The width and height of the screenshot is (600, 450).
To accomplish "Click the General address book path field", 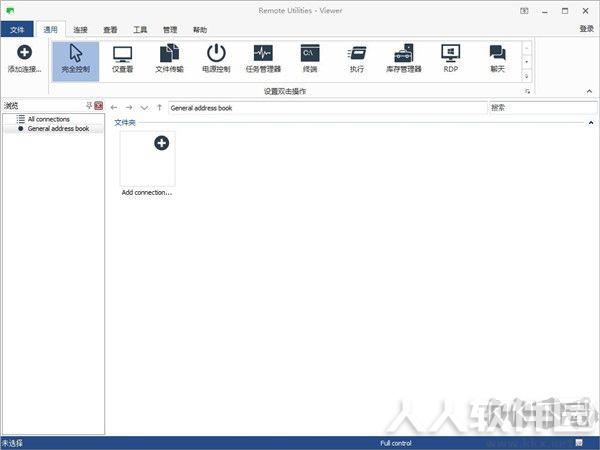I will click(x=328, y=108).
